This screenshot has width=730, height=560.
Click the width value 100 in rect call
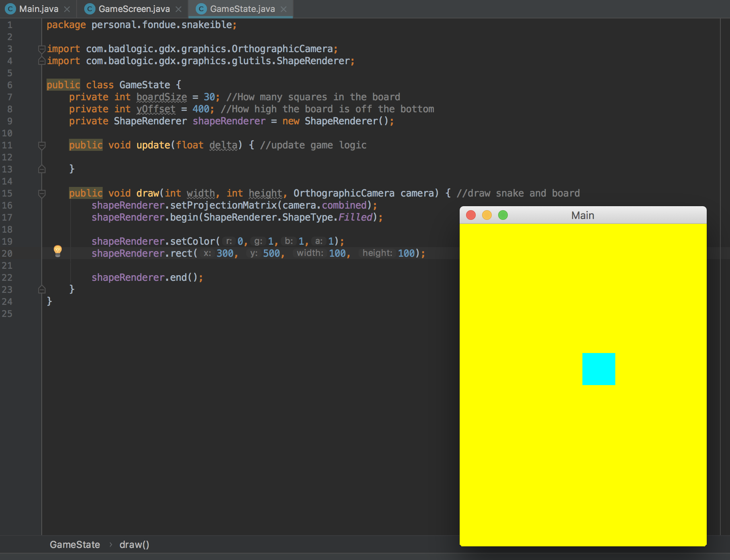pos(337,254)
